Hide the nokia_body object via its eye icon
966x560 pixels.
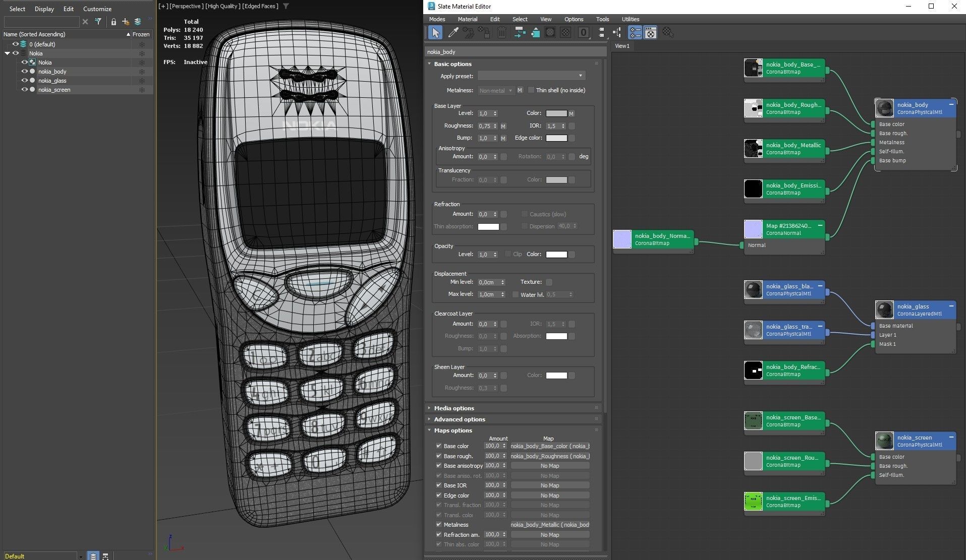tap(24, 72)
